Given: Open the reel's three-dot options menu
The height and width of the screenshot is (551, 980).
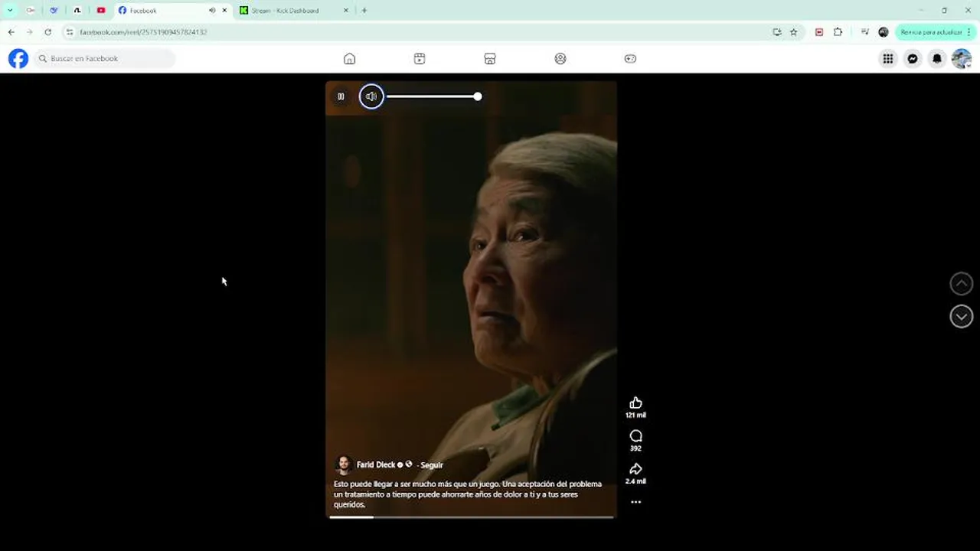Looking at the screenshot, I should point(635,502).
